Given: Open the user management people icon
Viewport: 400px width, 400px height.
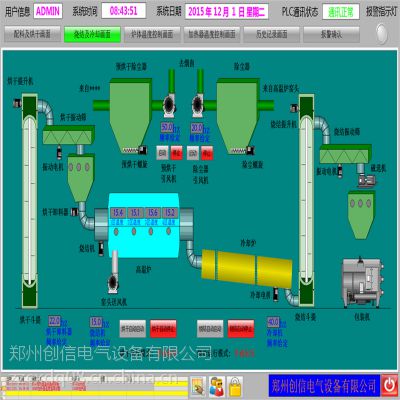Looking at the screenshot, I should (x=217, y=387).
